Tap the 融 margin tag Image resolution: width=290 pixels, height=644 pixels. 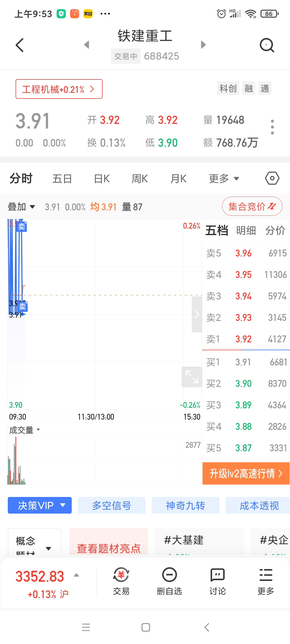coord(249,88)
